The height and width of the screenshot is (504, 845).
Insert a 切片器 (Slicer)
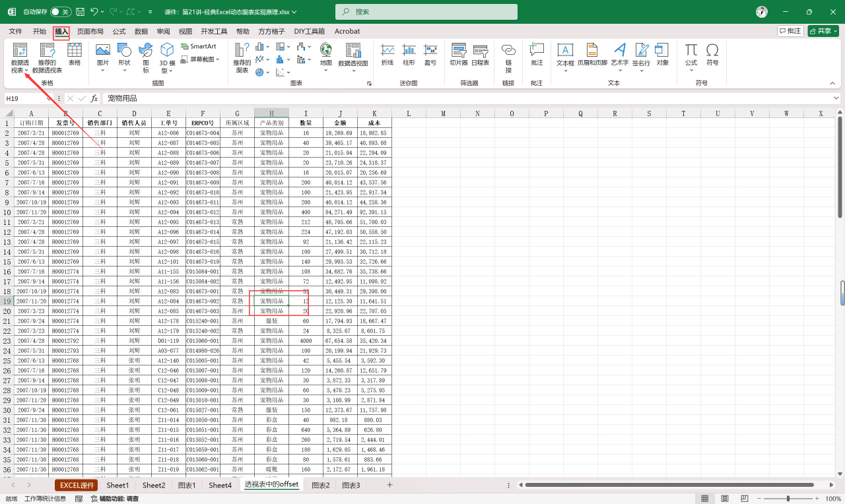(459, 55)
